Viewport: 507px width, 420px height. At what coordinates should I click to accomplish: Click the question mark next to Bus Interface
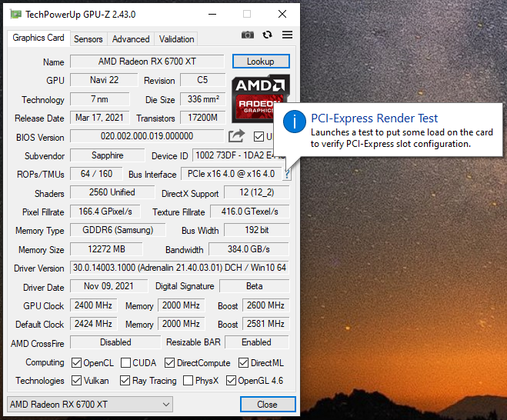click(287, 175)
